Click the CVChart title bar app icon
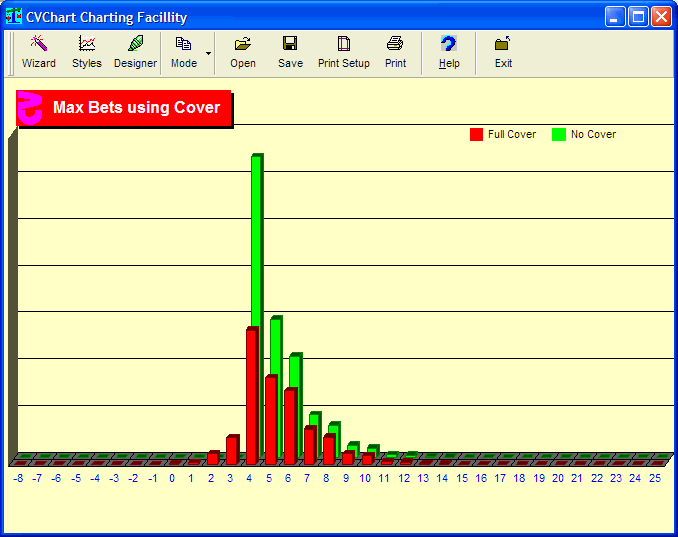678x537 pixels. coord(14,17)
